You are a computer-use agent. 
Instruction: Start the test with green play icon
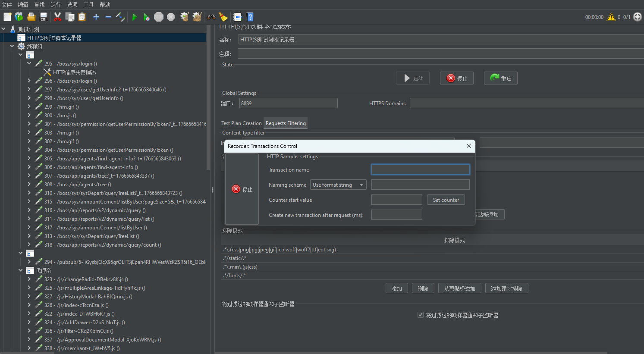(135, 17)
